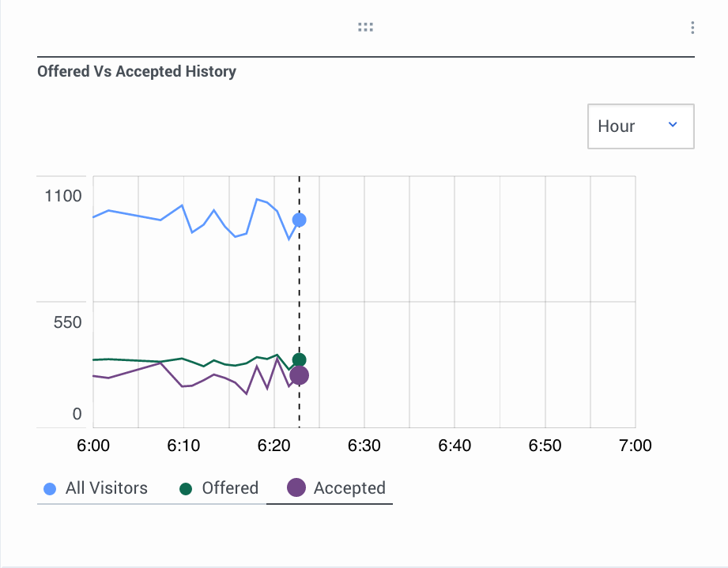Click the 6:00 x-axis time label
The image size is (728, 568).
pos(93,446)
